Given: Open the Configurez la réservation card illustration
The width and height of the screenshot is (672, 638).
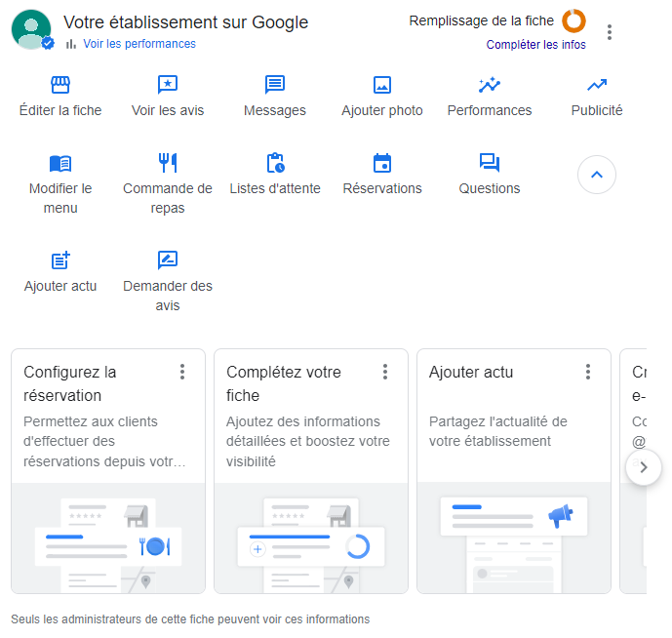Looking at the screenshot, I should [108, 538].
